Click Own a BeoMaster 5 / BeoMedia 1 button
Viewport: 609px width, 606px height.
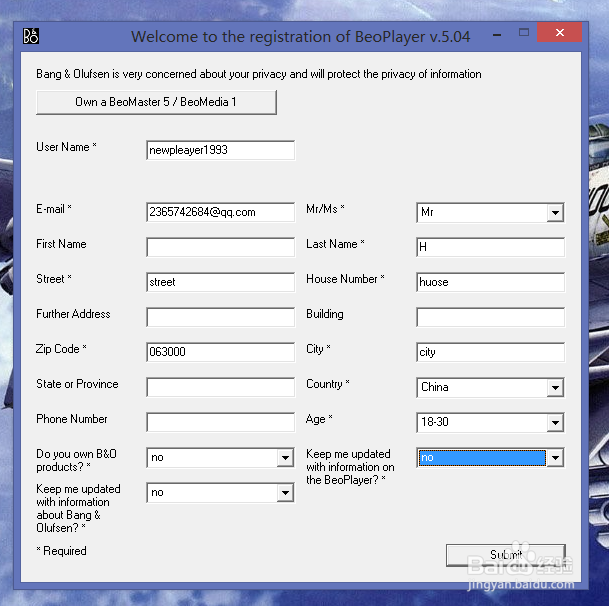156,102
